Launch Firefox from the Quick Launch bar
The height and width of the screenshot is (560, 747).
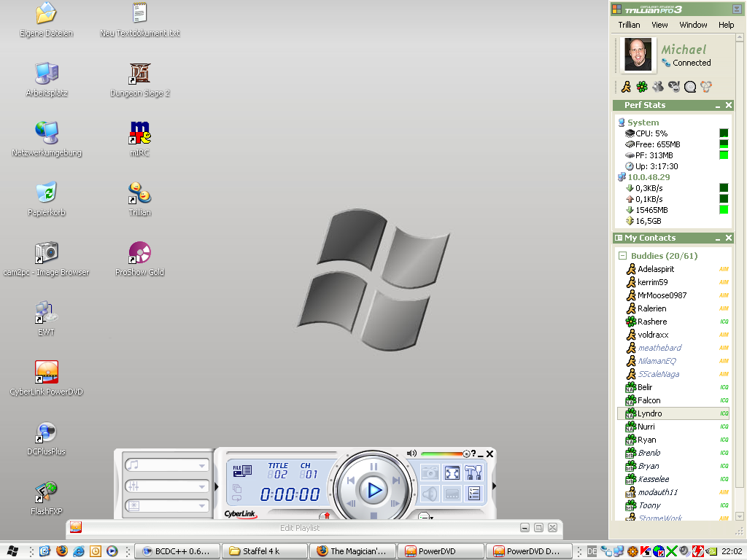click(62, 551)
